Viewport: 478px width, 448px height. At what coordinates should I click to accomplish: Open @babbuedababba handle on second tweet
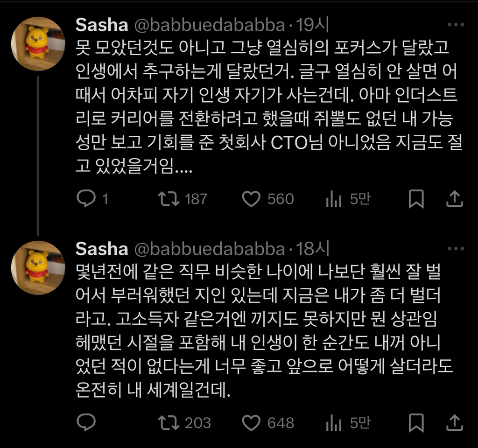(x=210, y=249)
